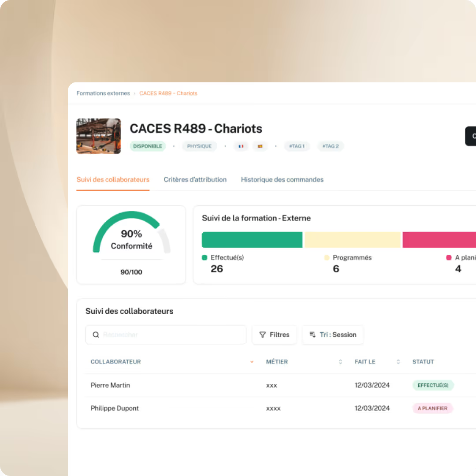Select the Spanish flag language icon
This screenshot has width=476, height=476.
[x=260, y=146]
